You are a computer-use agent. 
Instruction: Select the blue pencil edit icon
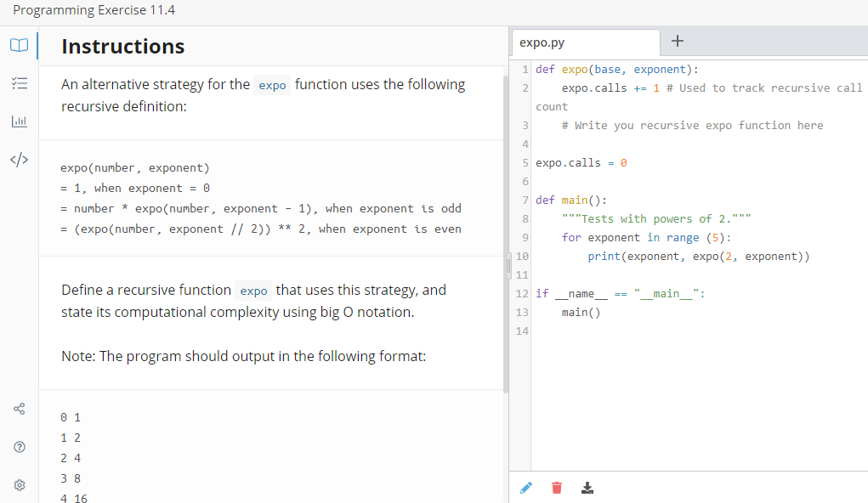pos(525,488)
